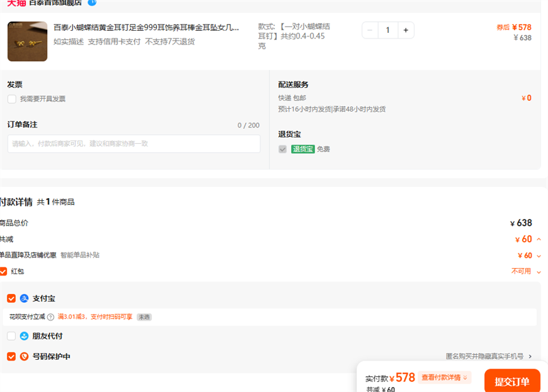Decrease quantity with the minus button
This screenshot has height=392, width=548.
coord(370,30)
